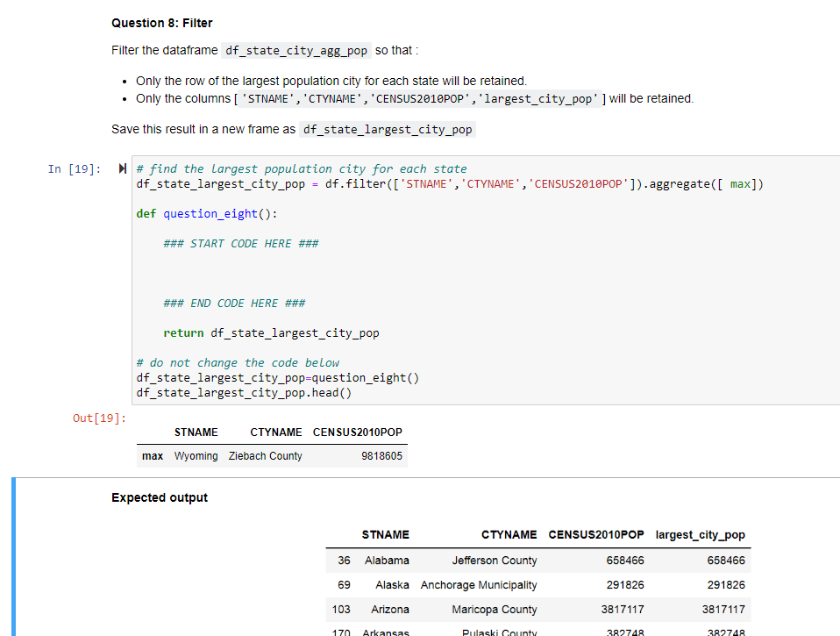Select the Wyoming cell in the output table
Screen dimensions: 840x636
tap(196, 455)
